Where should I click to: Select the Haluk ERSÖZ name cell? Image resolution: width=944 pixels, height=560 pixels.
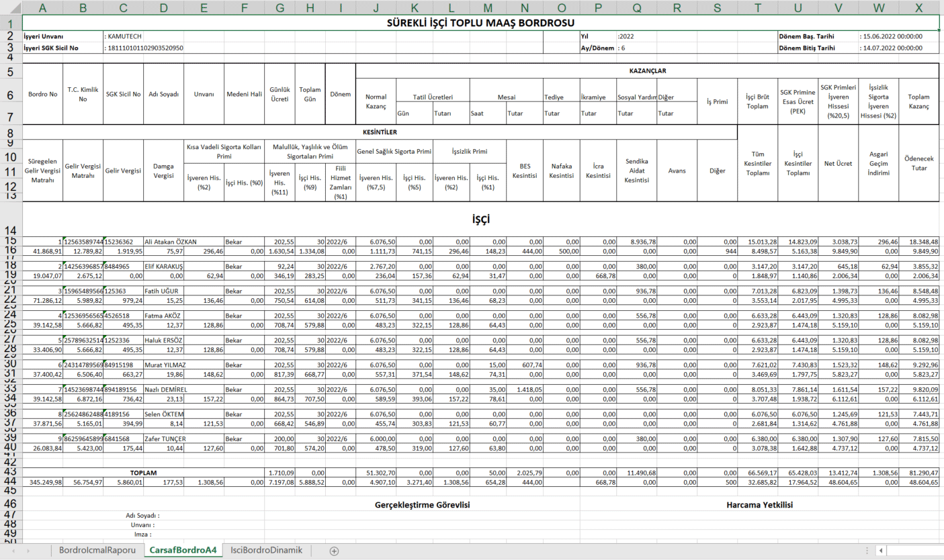[x=165, y=340]
